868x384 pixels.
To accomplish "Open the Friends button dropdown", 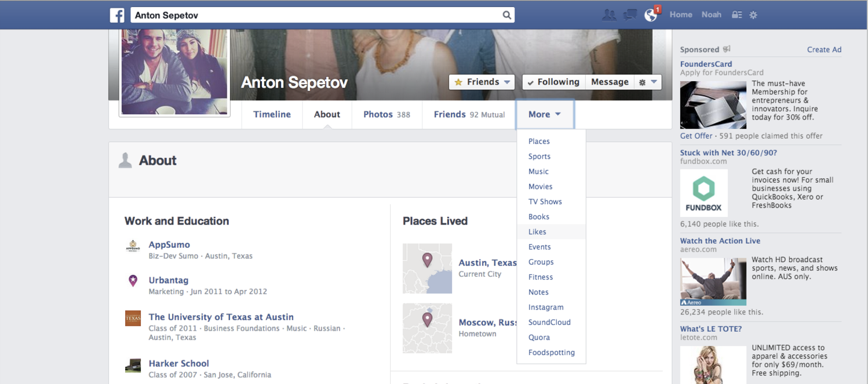I will point(482,82).
